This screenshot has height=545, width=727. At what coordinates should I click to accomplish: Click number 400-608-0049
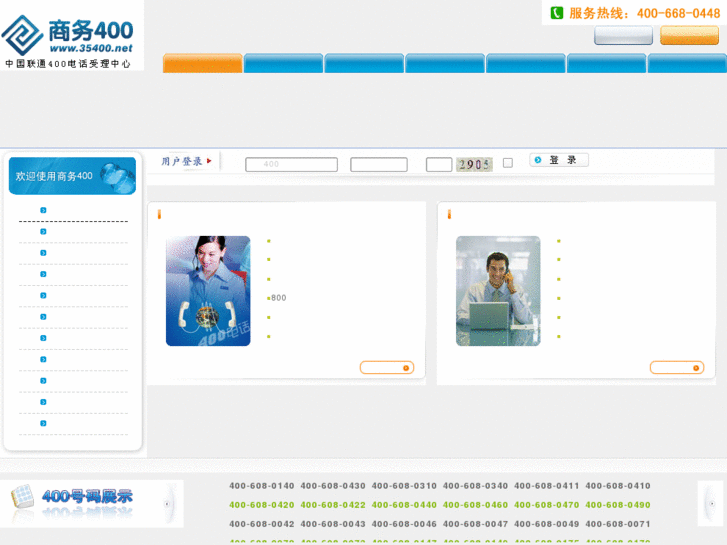(x=547, y=524)
